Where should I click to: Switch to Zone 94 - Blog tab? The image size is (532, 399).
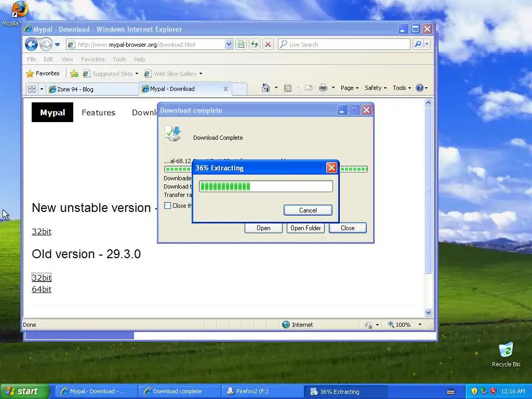click(92, 89)
